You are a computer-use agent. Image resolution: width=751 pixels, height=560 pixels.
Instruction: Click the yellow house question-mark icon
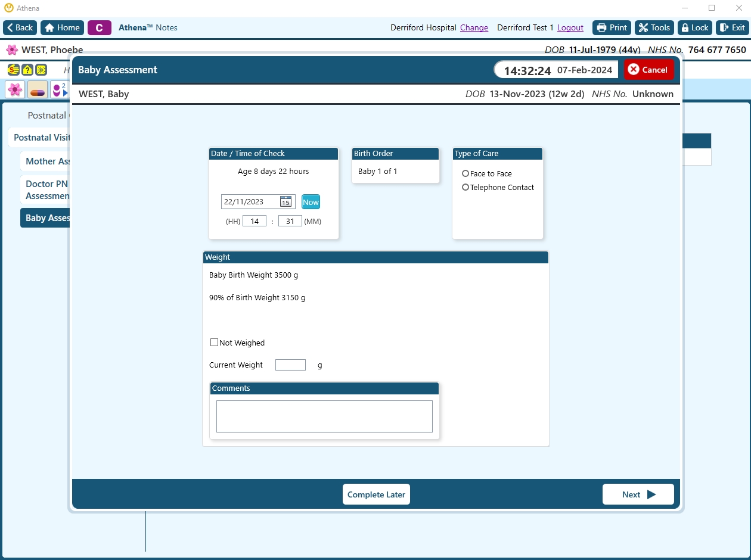click(x=27, y=70)
